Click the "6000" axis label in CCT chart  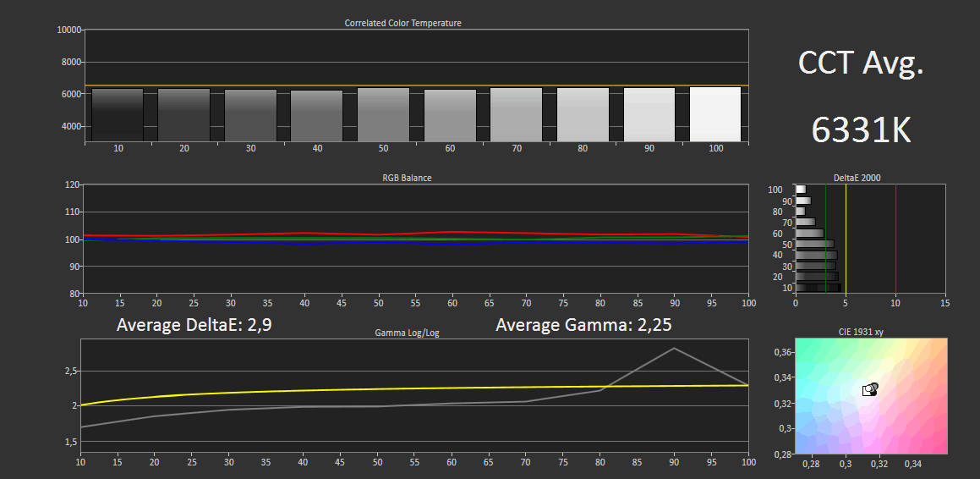71,94
